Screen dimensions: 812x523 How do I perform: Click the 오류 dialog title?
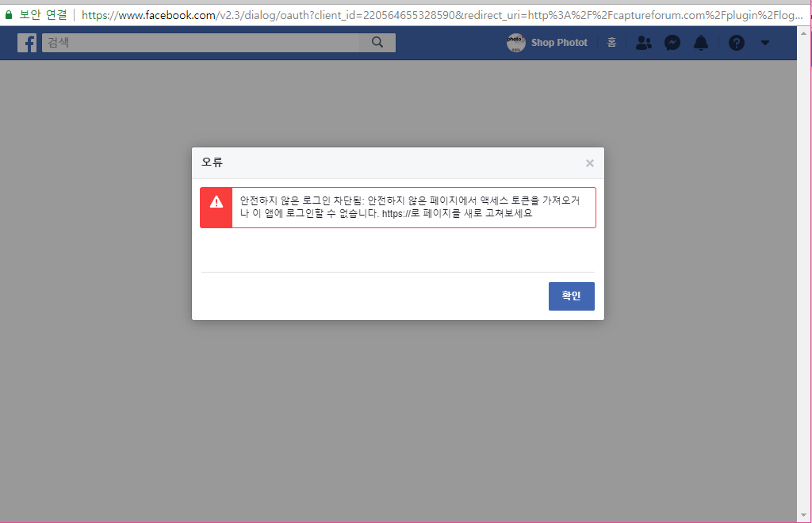pos(213,162)
